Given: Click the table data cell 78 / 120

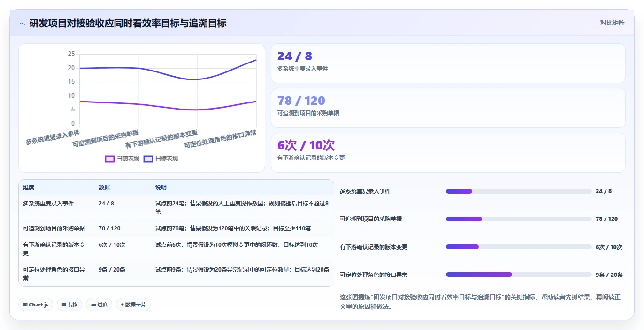Looking at the screenshot, I should 109,228.
